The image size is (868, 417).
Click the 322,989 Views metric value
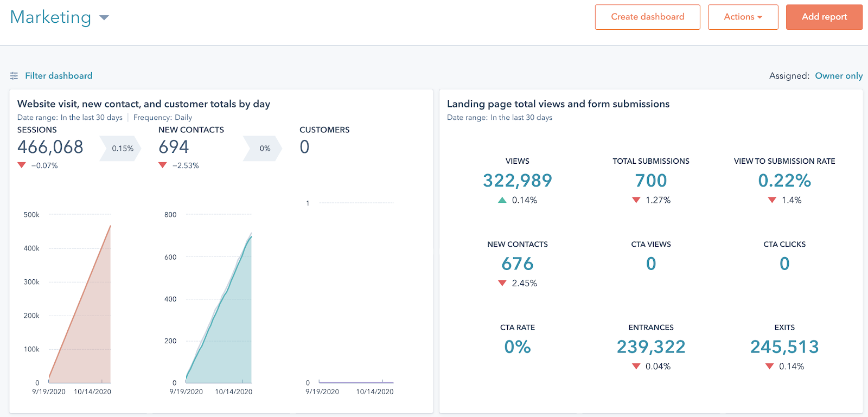point(518,181)
